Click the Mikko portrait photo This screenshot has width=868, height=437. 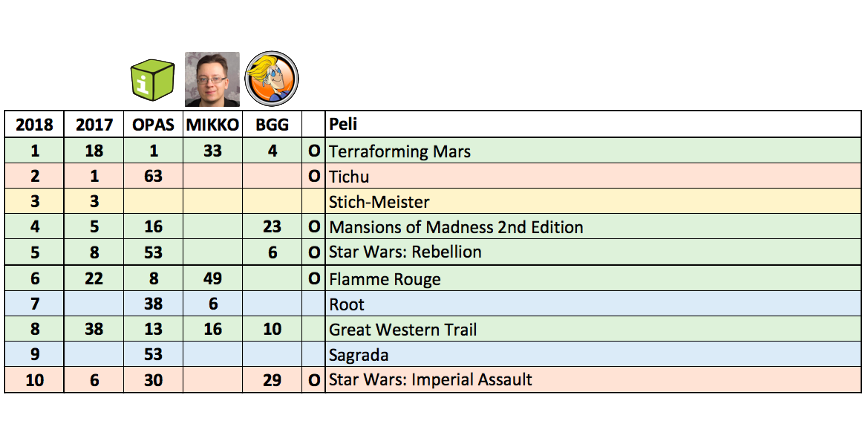coord(212,79)
